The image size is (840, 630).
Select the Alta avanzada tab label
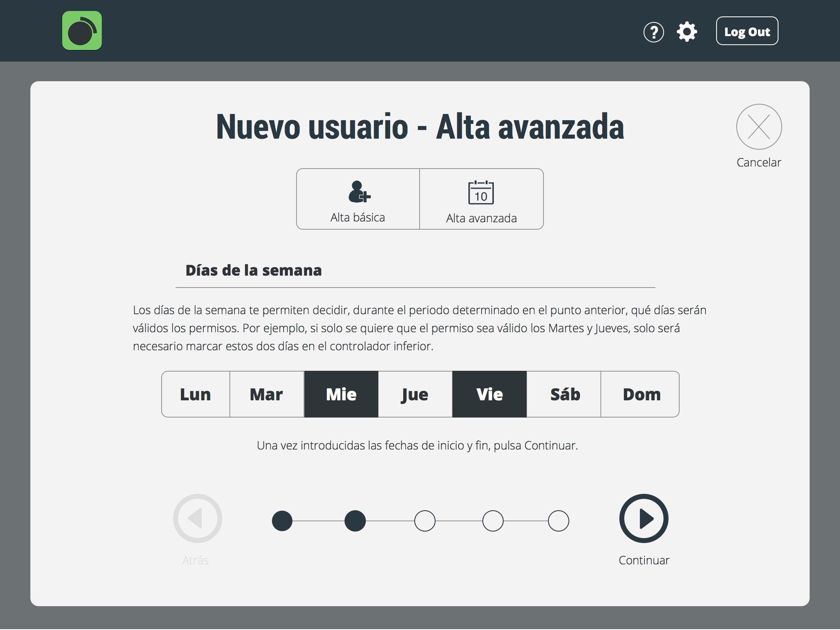coord(481,218)
